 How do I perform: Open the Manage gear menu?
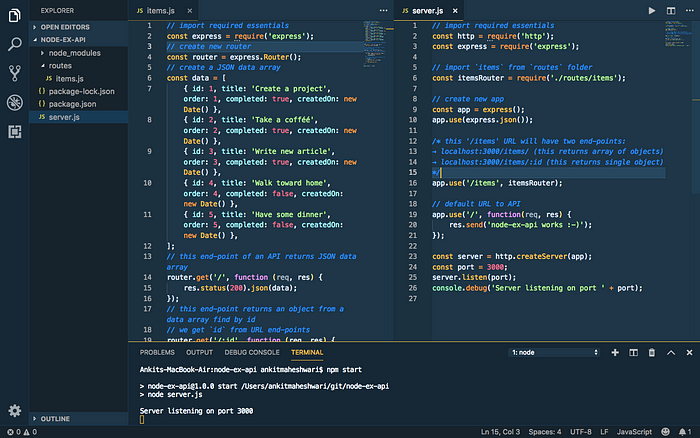(14, 410)
